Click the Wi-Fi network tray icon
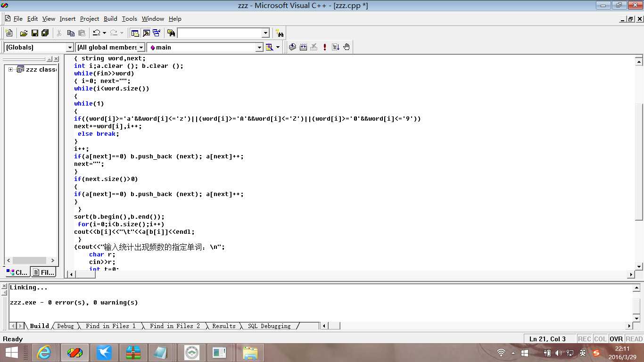This screenshot has width=644, height=362. point(501,353)
